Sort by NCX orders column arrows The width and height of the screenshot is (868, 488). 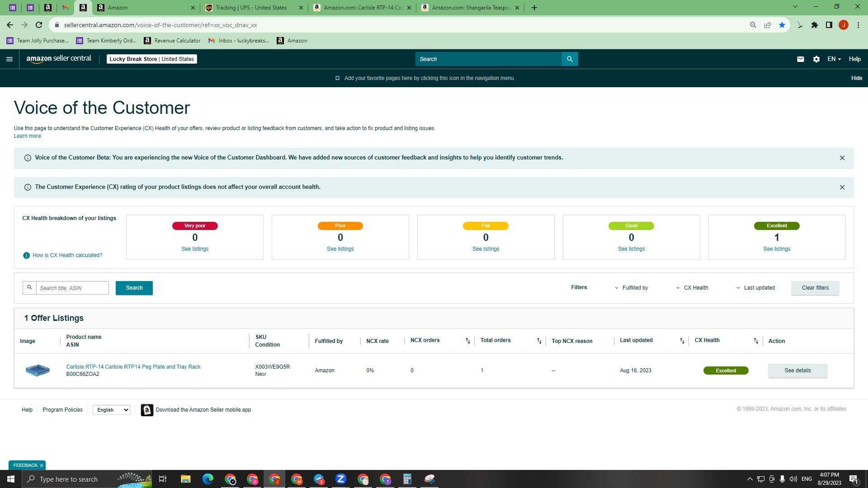468,341
